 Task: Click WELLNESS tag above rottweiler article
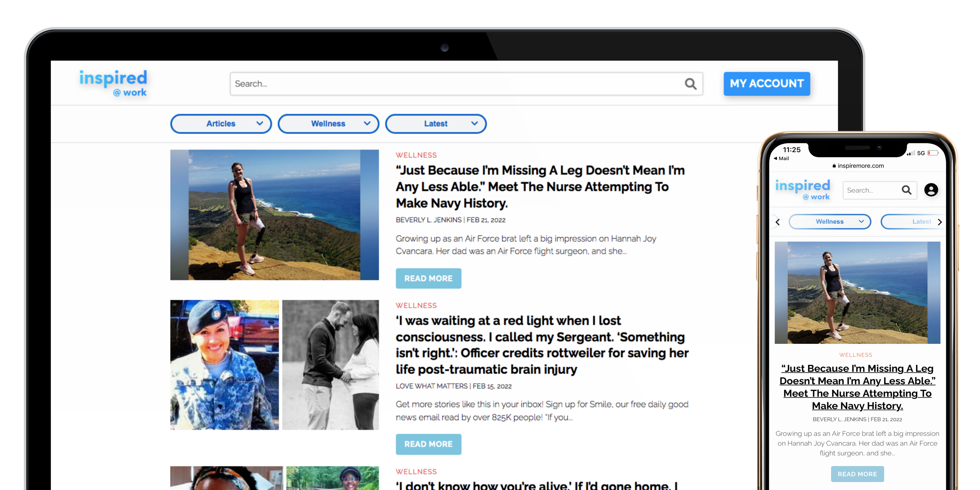416,305
